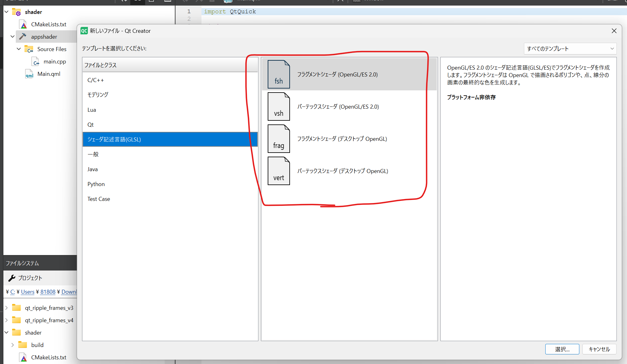Choose the モデリング category
The image size is (627, 364).
pos(170,95)
